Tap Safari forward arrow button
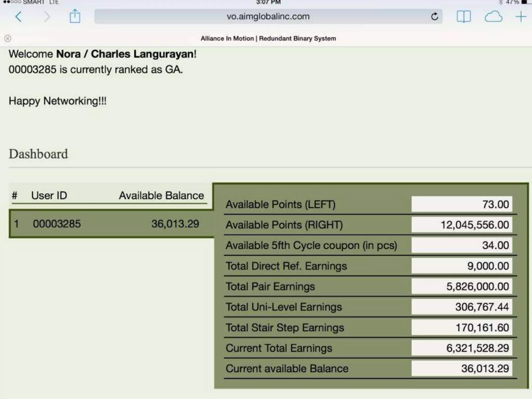Image resolution: width=532 pixels, height=399 pixels. pos(47,17)
